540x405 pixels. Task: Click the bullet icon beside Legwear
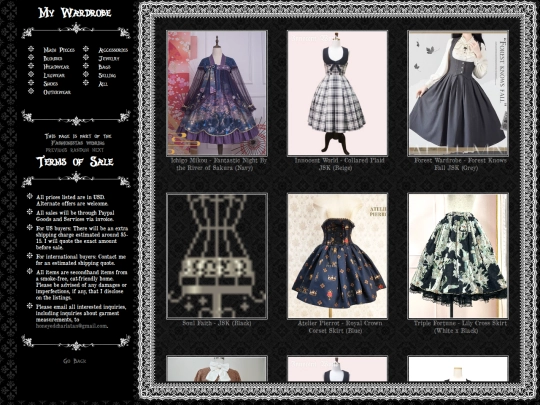(x=31, y=74)
